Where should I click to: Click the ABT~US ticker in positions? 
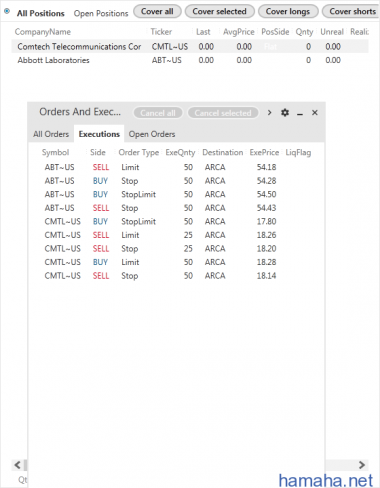[x=167, y=60]
